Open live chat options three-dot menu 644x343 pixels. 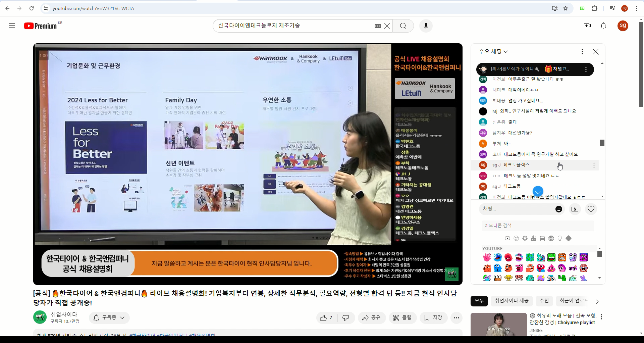[x=582, y=52]
